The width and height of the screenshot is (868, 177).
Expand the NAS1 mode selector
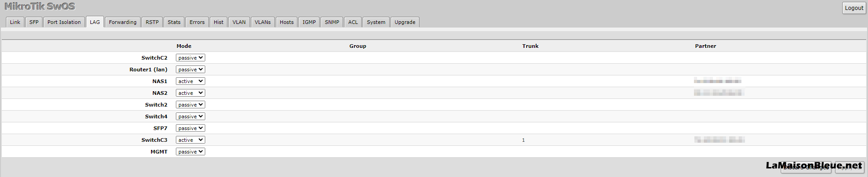[190, 81]
